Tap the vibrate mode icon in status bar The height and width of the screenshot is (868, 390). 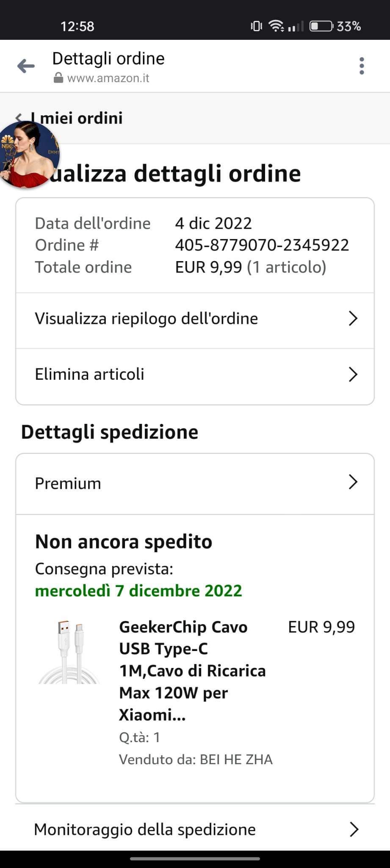(x=256, y=26)
